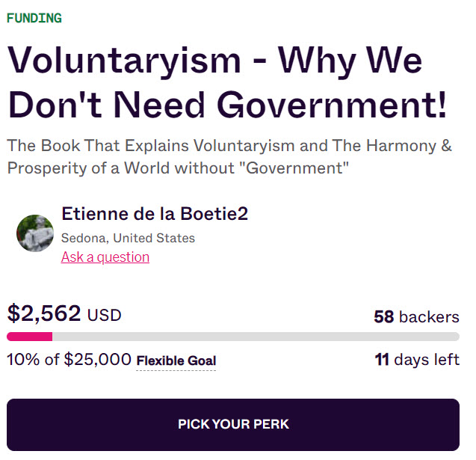Click the green FUNDING status label
The height and width of the screenshot is (460, 476).
click(x=34, y=18)
